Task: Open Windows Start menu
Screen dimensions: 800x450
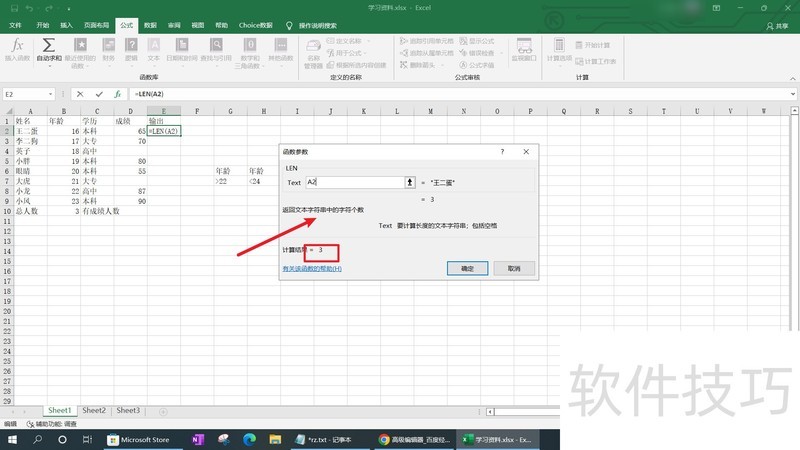Action: [12, 439]
